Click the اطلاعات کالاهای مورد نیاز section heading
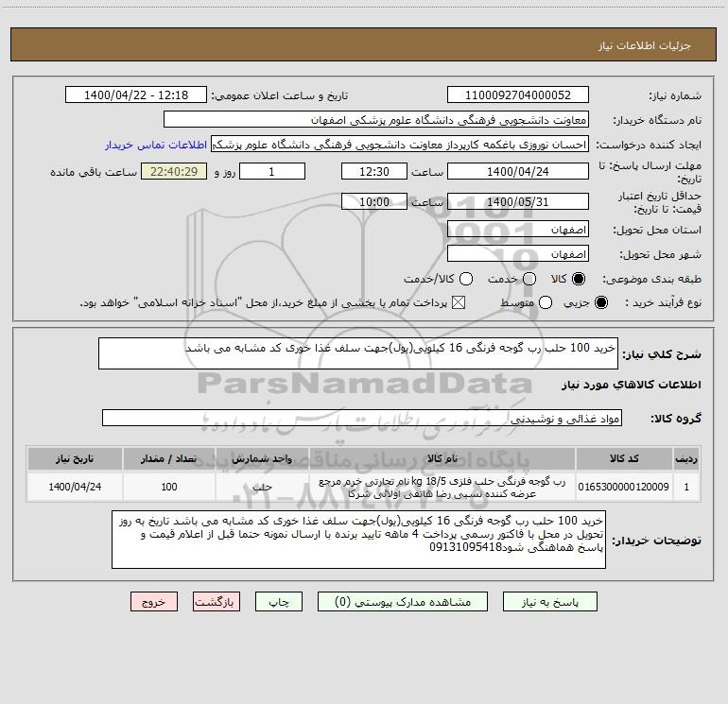The width and height of the screenshot is (728, 704). coord(632,385)
